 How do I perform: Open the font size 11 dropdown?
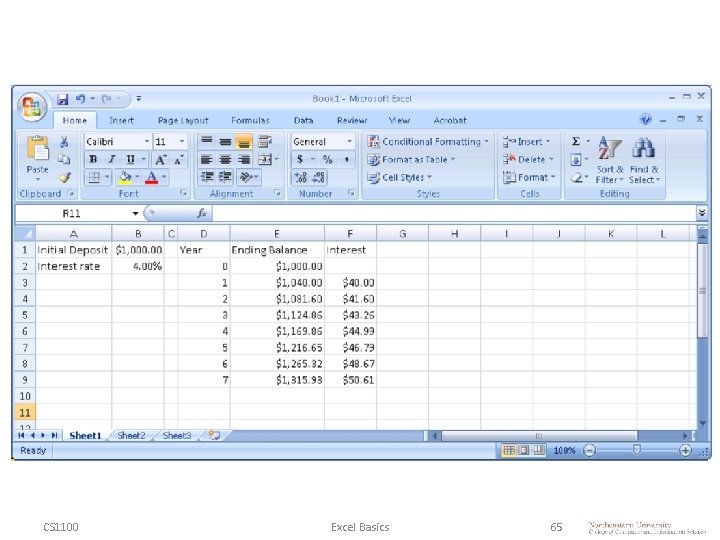[x=182, y=141]
